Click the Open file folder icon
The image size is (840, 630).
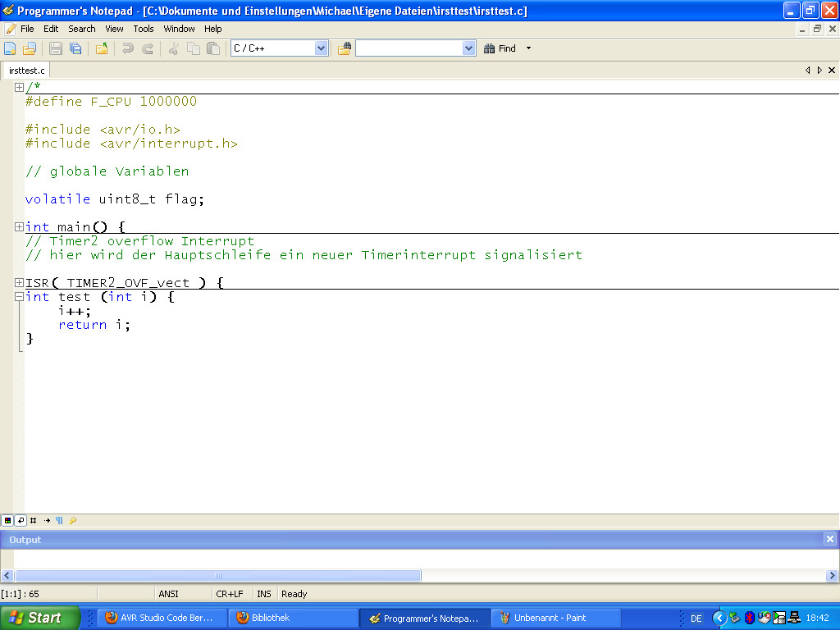coord(30,48)
